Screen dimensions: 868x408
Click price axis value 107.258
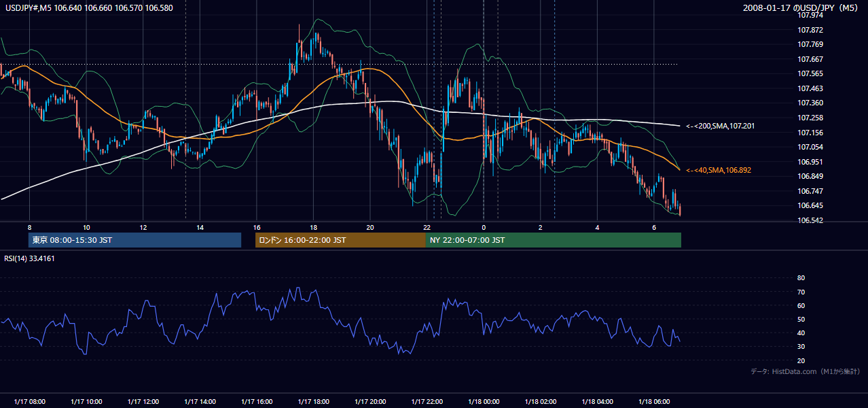tap(811, 118)
